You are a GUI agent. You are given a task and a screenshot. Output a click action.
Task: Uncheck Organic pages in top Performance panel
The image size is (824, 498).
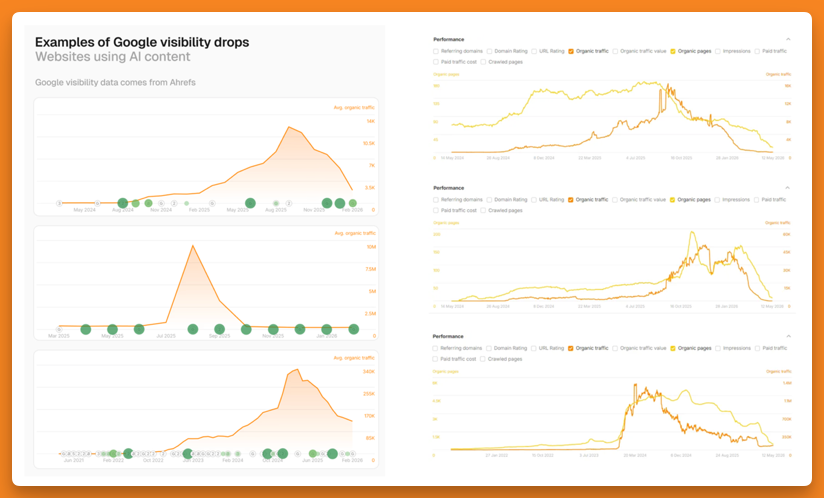pyautogui.click(x=673, y=51)
